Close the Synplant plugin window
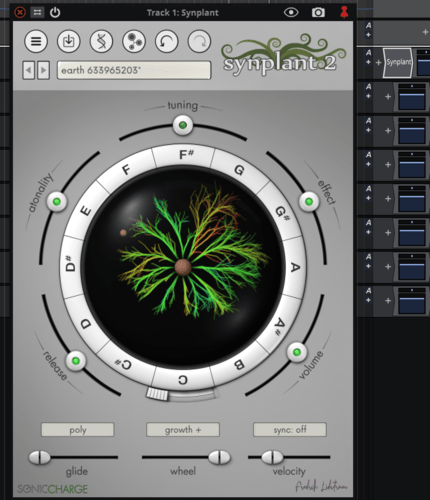Screen dimensions: 430x500 click(20, 13)
